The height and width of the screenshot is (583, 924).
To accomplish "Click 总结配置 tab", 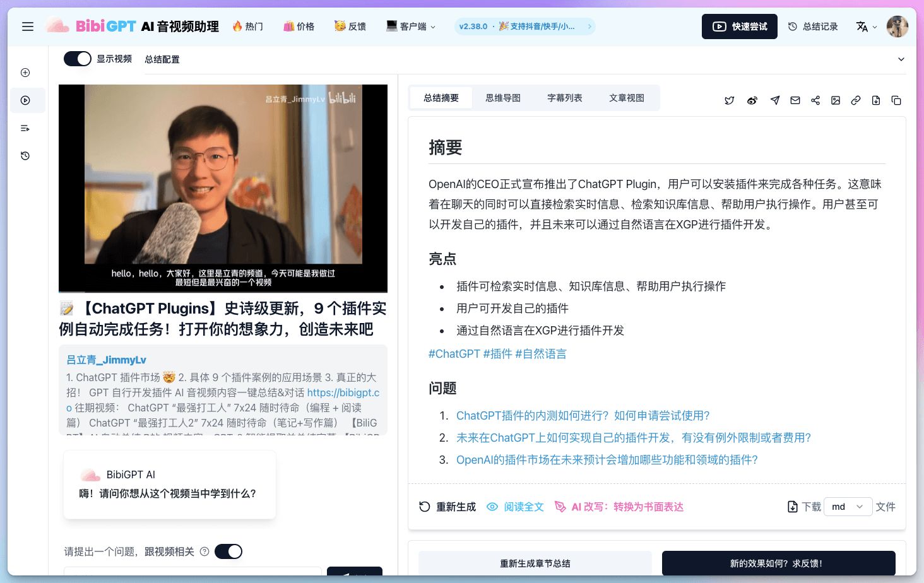I will point(162,59).
